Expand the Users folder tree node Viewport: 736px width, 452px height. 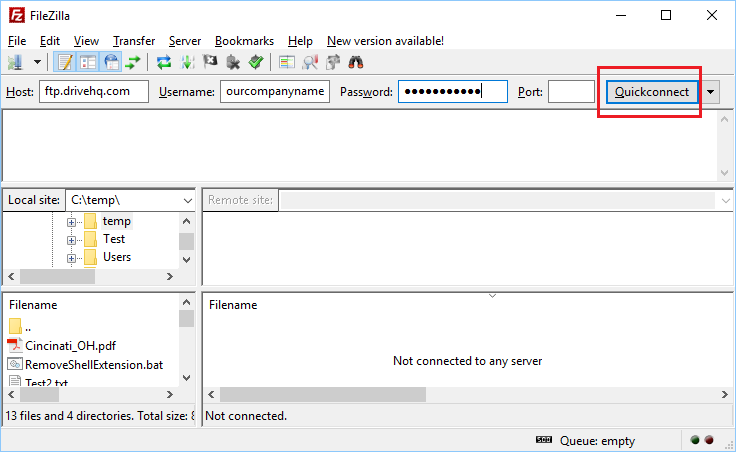click(x=72, y=257)
